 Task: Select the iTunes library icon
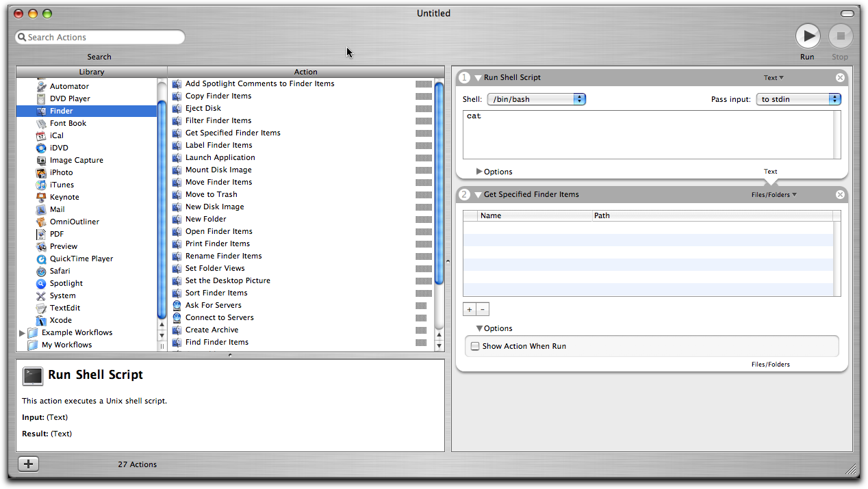click(41, 185)
